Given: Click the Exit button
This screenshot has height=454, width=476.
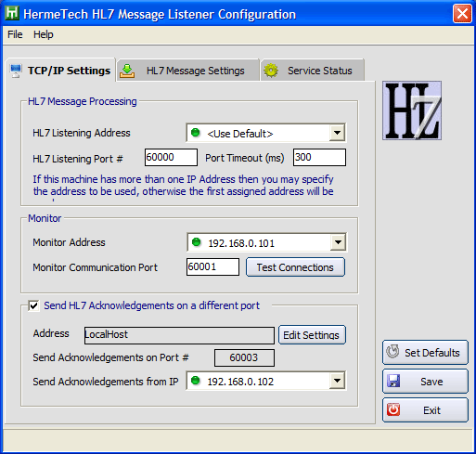Looking at the screenshot, I should tap(425, 410).
